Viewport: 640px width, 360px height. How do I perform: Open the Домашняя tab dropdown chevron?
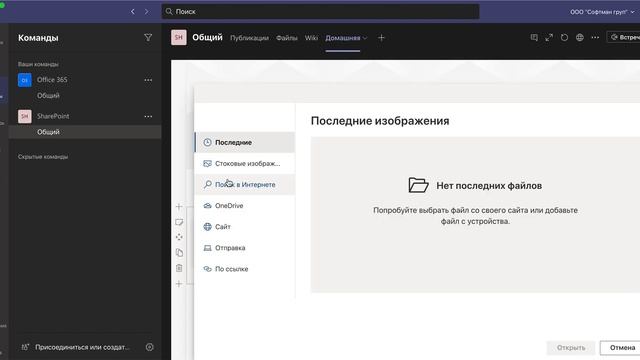(365, 38)
